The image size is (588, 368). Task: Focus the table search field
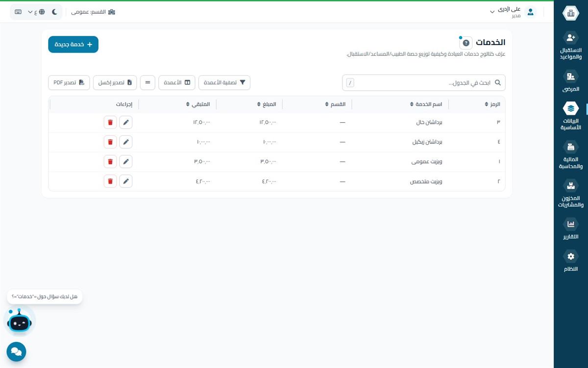click(x=423, y=82)
